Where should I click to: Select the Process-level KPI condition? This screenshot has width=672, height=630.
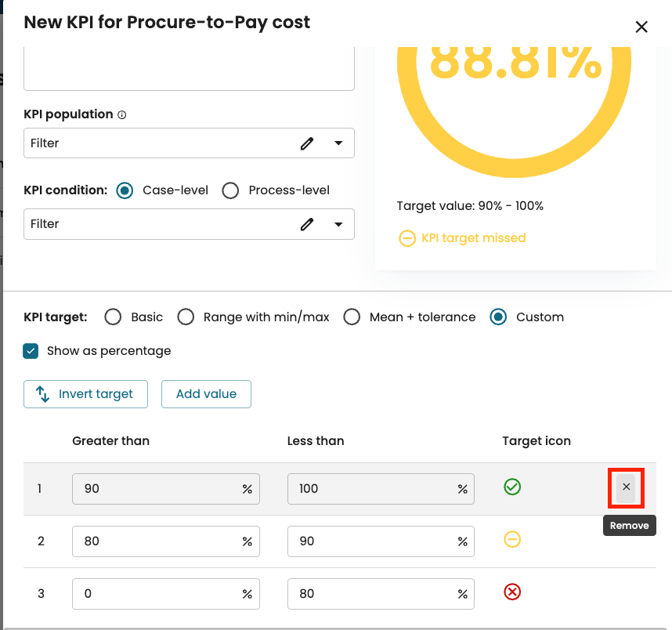230,190
